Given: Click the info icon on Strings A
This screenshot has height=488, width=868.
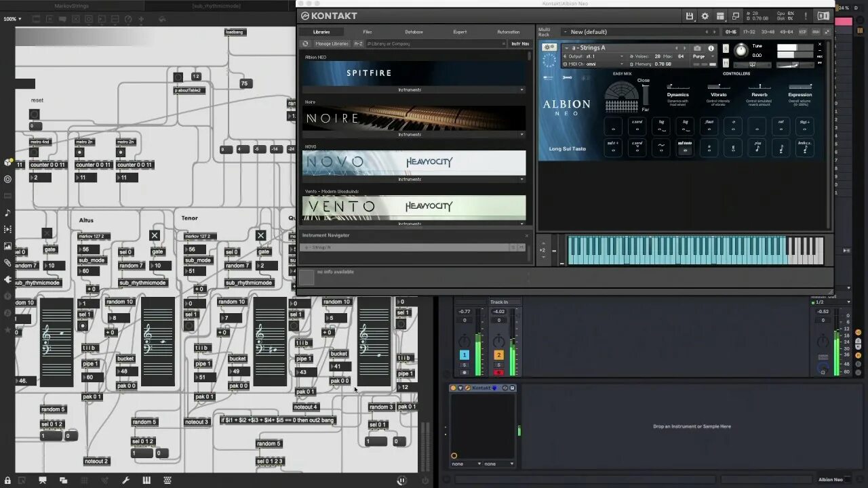Looking at the screenshot, I should (711, 48).
